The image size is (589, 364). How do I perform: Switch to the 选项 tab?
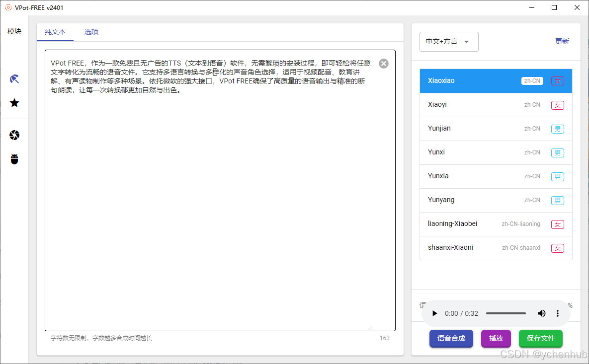(x=91, y=32)
